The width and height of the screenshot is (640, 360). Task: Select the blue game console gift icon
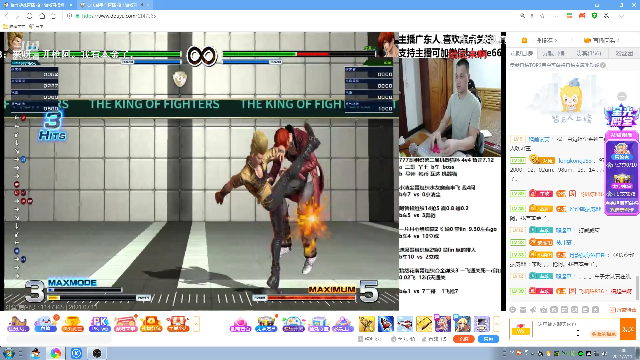(x=293, y=324)
